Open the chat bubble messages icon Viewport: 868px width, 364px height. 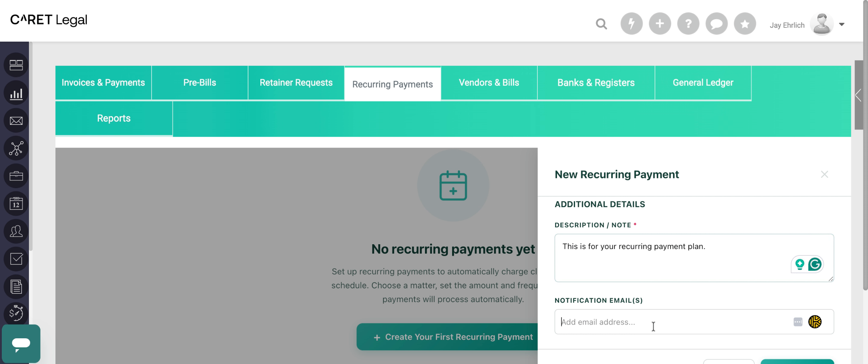(x=716, y=24)
